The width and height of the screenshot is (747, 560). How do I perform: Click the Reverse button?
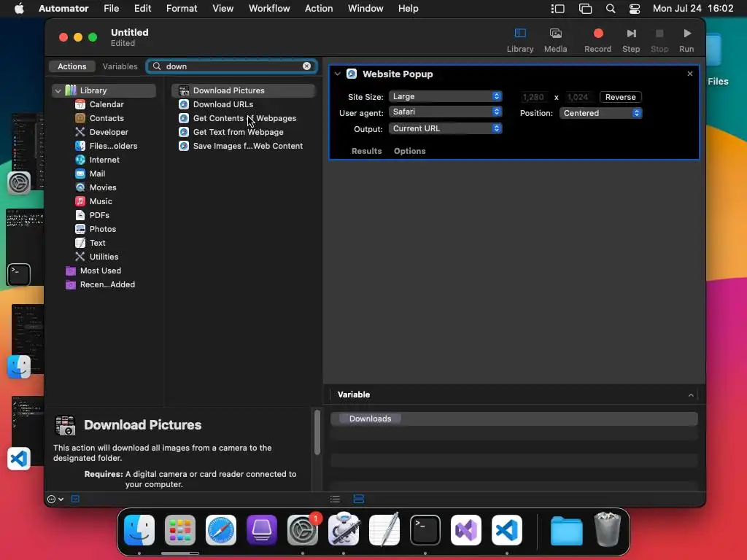(620, 97)
